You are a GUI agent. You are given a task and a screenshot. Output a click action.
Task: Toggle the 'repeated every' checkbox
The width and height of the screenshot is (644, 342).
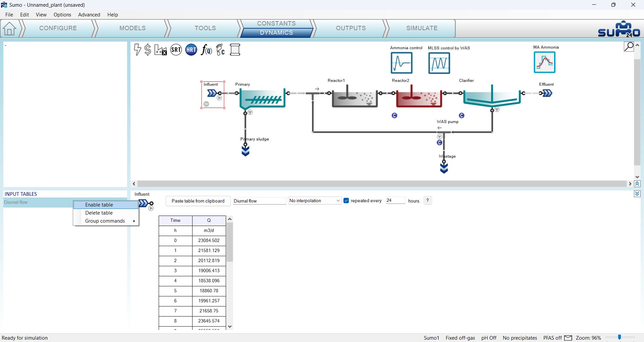346,201
